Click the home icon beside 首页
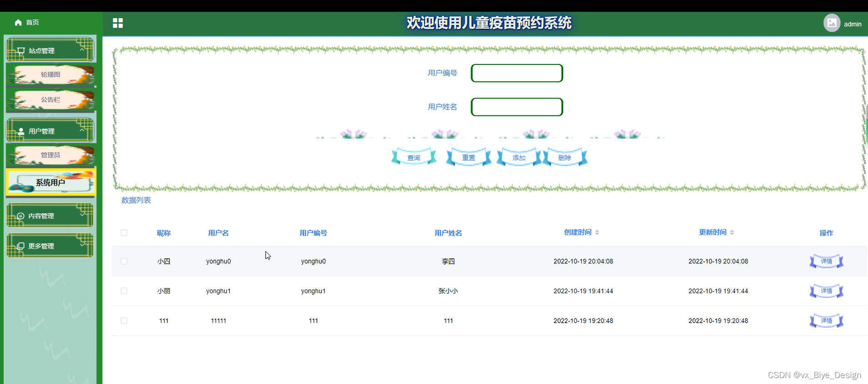Viewport: 868px width, 384px height. coord(18,22)
